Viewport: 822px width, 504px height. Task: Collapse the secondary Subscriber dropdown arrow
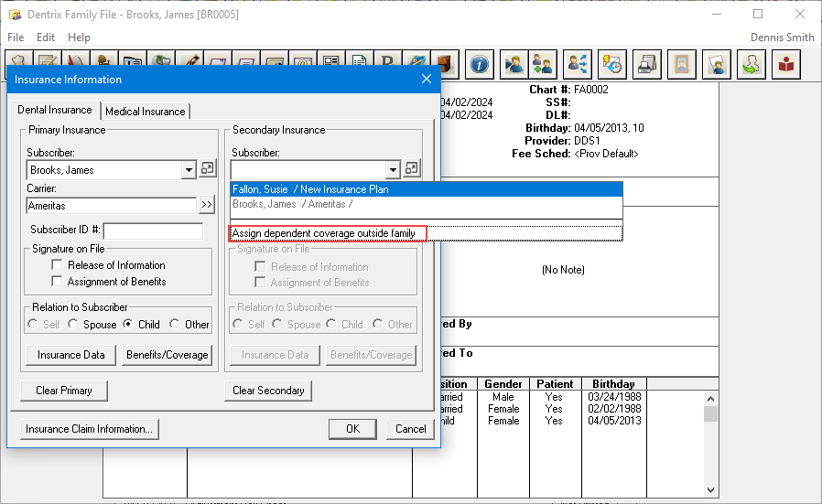393,169
